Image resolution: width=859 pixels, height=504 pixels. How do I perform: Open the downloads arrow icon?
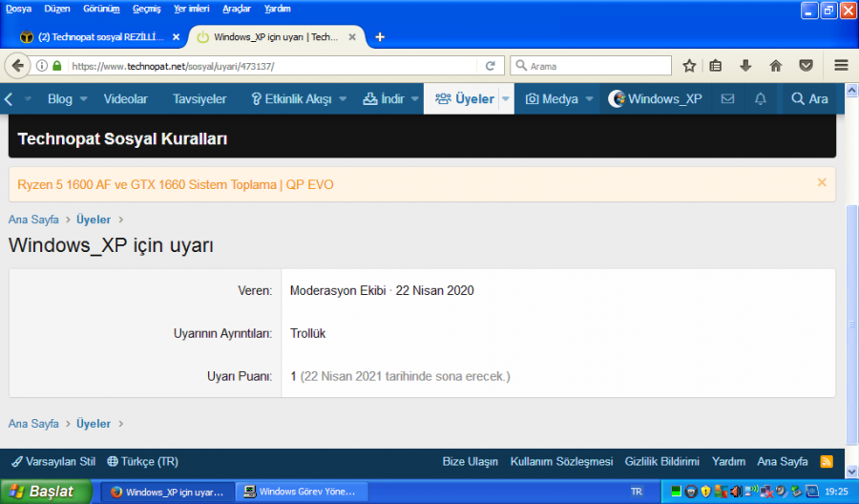745,66
